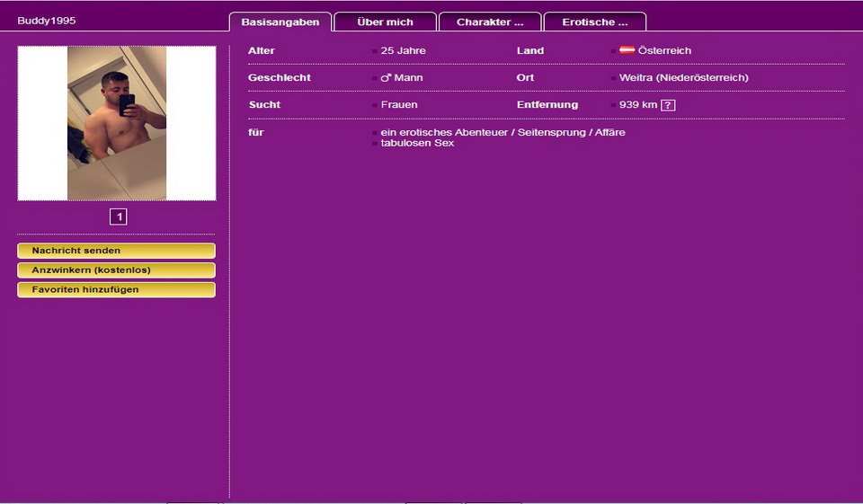Image resolution: width=863 pixels, height=504 pixels.
Task: Select the Frauen value next to Sucht
Action: 399,105
